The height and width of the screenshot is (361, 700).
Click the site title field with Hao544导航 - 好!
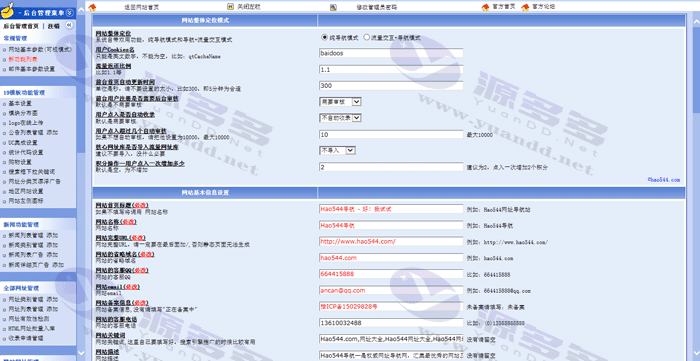[x=391, y=209]
